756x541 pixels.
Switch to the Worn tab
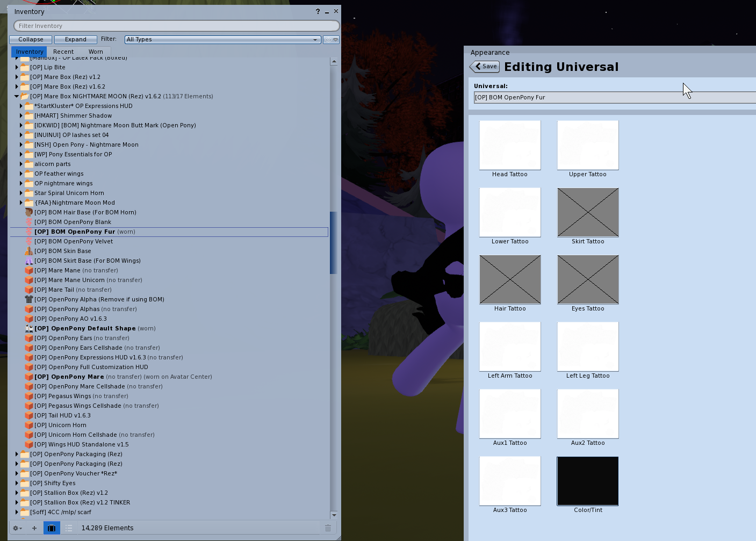click(x=96, y=52)
